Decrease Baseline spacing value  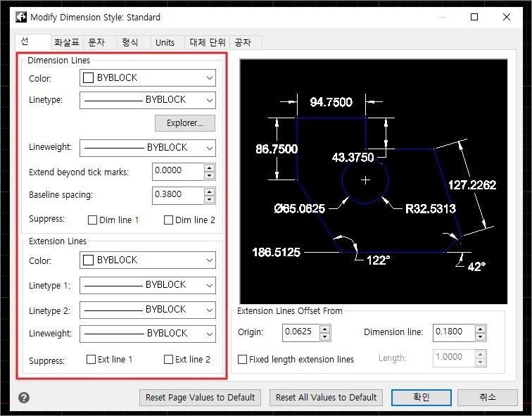click(x=209, y=199)
